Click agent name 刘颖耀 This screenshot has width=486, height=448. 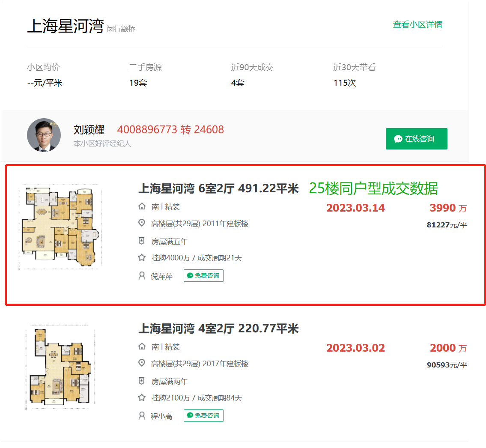[x=89, y=130]
